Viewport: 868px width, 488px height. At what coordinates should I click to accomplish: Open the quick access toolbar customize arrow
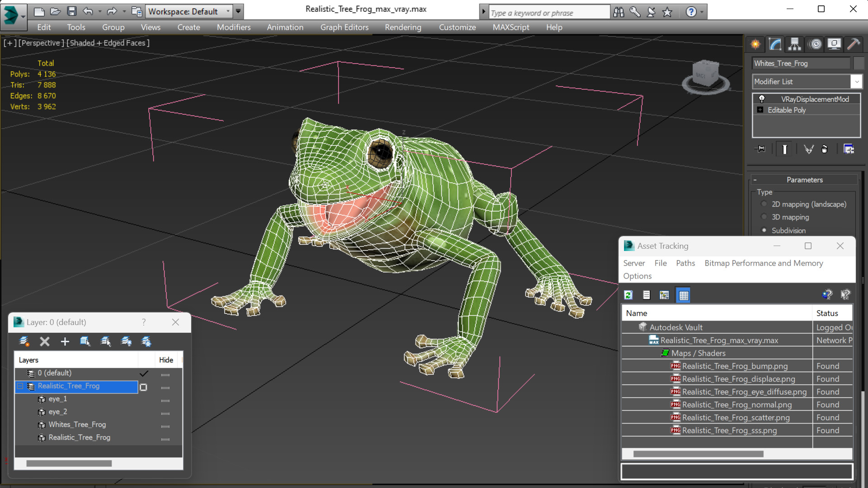click(238, 11)
